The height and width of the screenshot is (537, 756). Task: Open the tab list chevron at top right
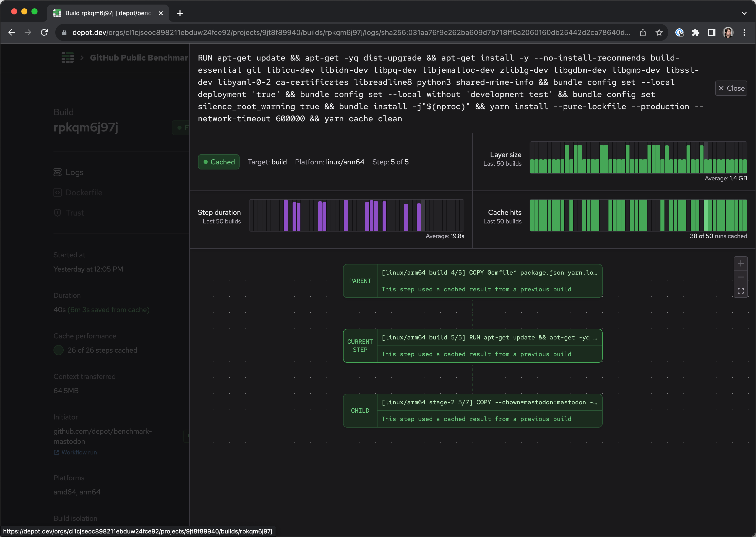click(744, 13)
